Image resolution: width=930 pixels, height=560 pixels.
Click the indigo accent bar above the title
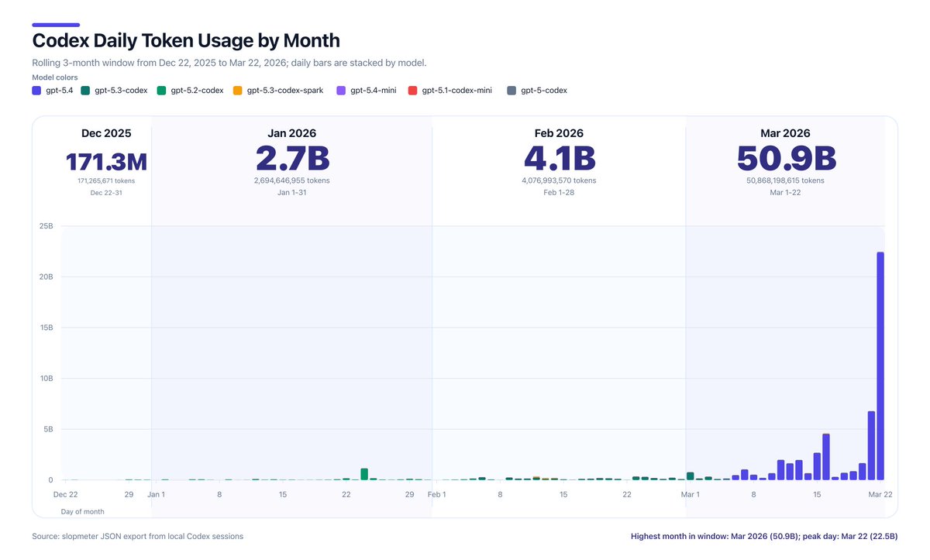tap(55, 24)
